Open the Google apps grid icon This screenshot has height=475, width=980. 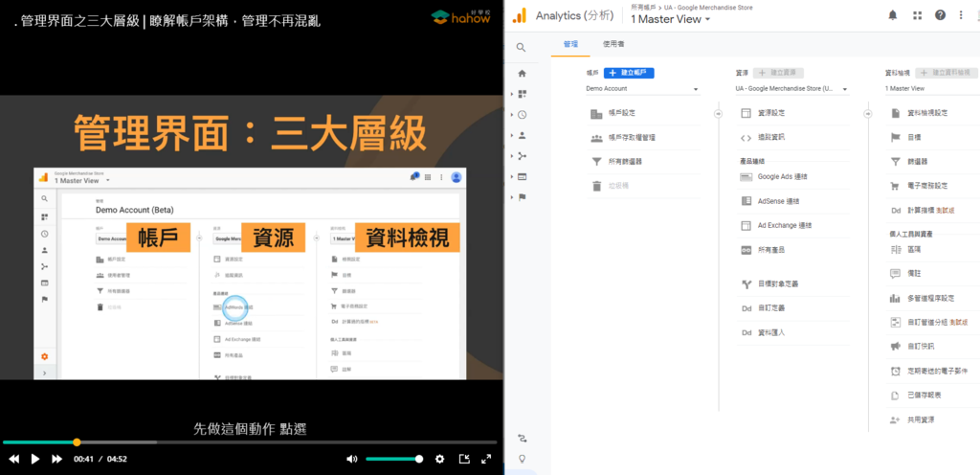click(917, 15)
